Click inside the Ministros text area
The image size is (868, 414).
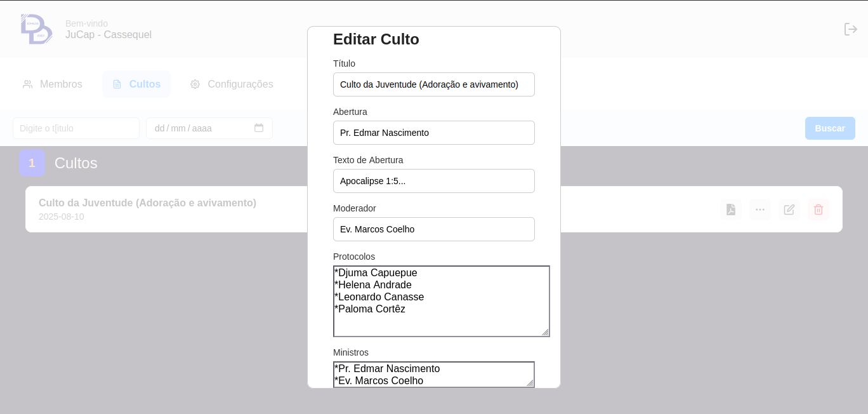tap(433, 374)
